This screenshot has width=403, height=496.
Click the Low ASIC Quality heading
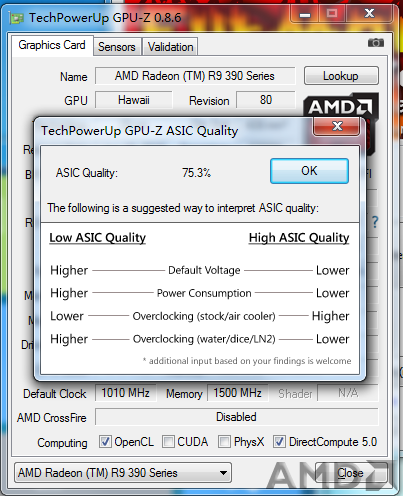click(x=98, y=238)
